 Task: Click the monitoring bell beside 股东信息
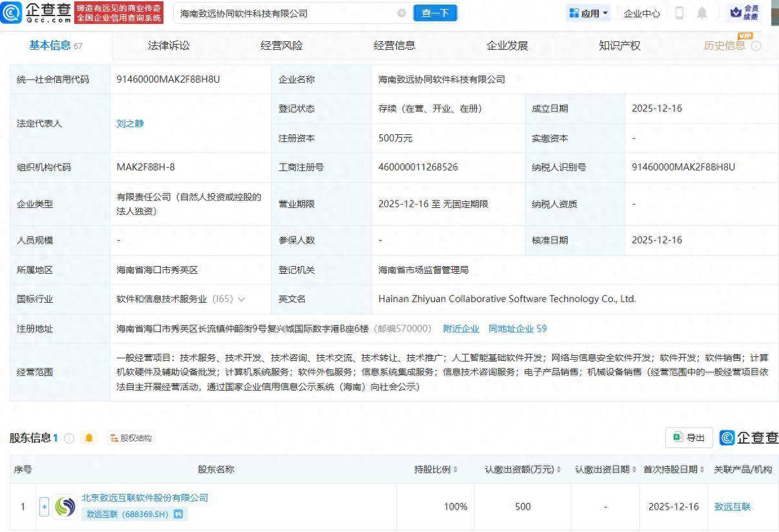click(88, 438)
